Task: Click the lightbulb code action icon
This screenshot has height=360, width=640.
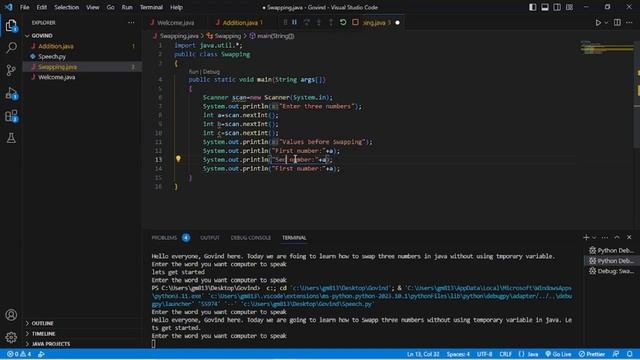Action: click(x=178, y=159)
